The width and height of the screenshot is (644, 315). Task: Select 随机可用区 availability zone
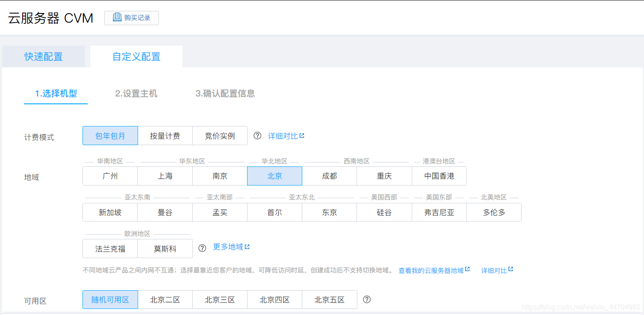point(110,299)
